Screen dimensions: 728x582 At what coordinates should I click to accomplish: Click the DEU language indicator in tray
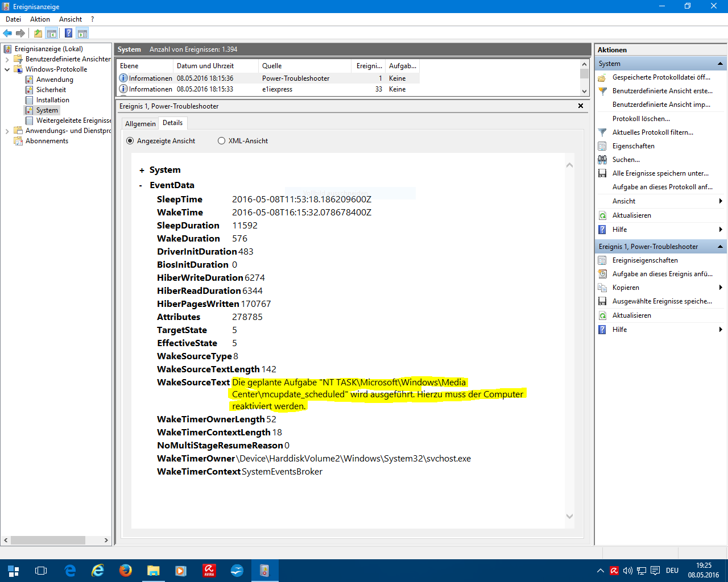(672, 571)
